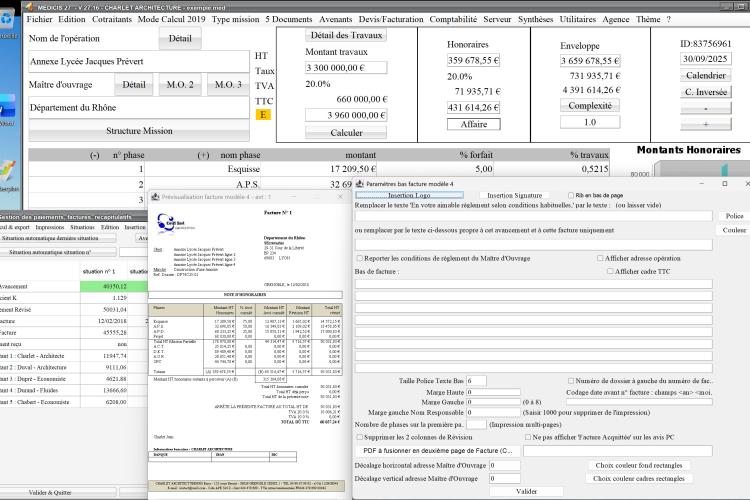Open the Calendrier

click(706, 76)
